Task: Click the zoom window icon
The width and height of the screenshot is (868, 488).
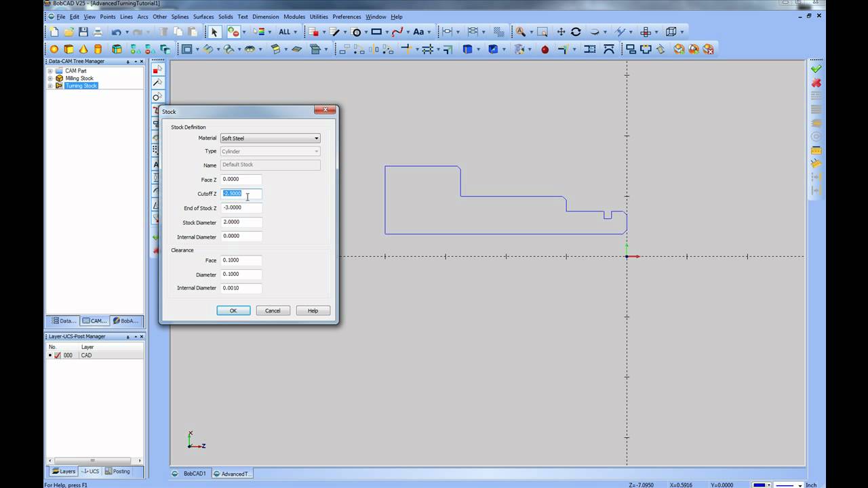Action: pyautogui.click(x=542, y=32)
